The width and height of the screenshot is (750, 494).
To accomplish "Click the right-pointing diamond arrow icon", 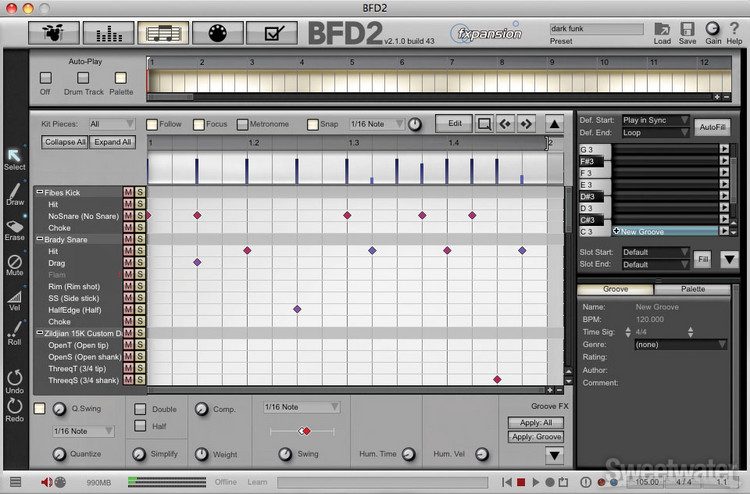I will coord(526,124).
